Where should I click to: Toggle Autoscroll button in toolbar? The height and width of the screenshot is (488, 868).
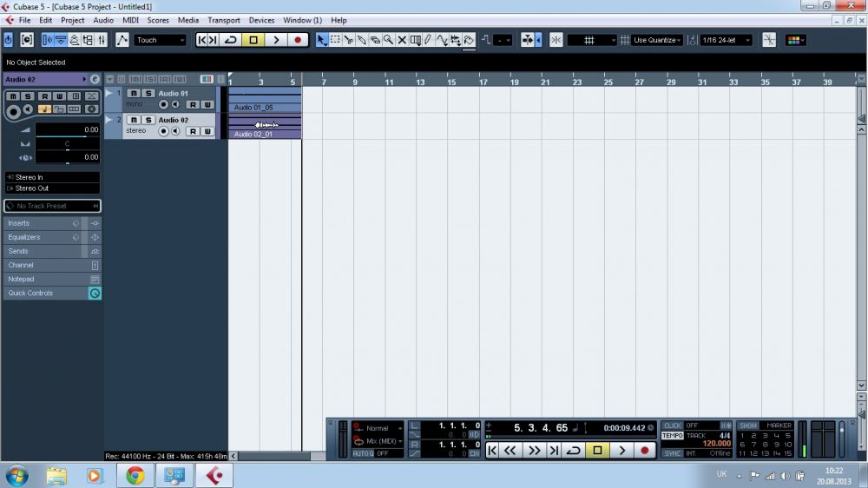coord(529,40)
